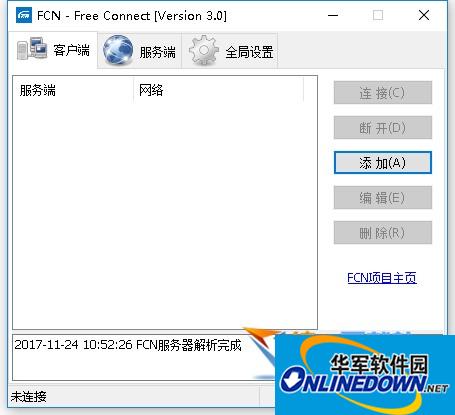
Task: Click the 连接(C) button
Action: click(383, 92)
